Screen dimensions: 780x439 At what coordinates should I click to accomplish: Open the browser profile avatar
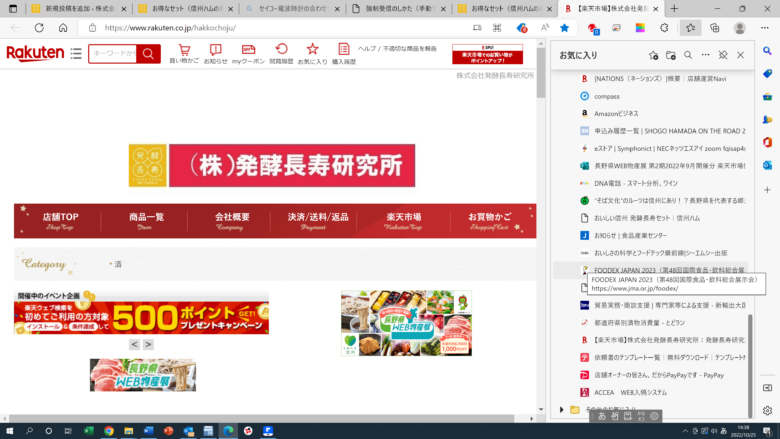coord(740,28)
